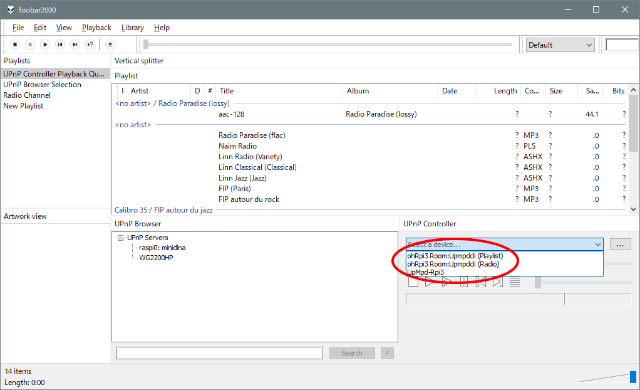640x390 pixels.
Task: Select the UPnP Controller Playback Queue playlist
Action: coord(55,74)
